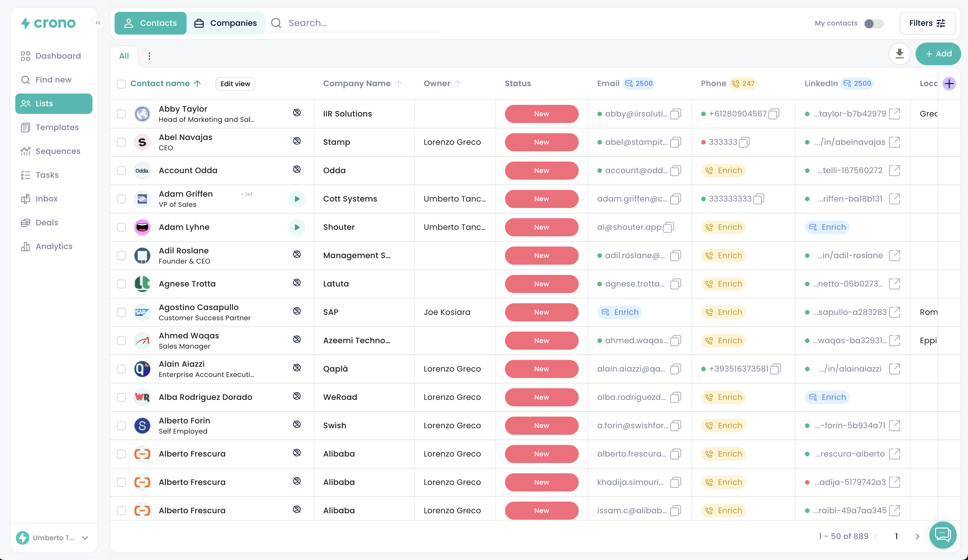Go to next page arrow
The width and height of the screenshot is (968, 560).
pos(917,536)
